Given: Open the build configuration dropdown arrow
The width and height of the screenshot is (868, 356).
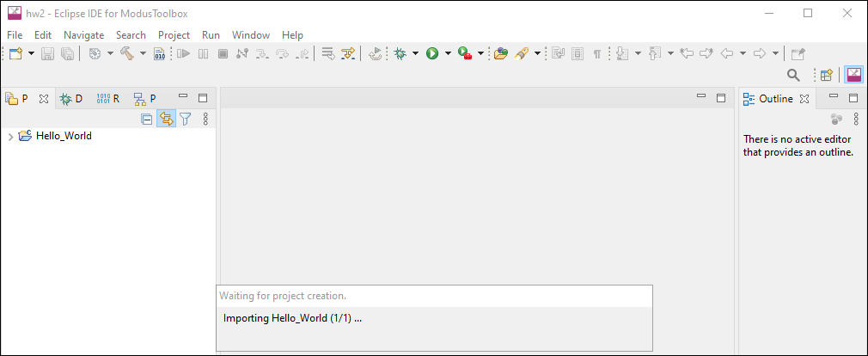Looking at the screenshot, I should point(110,53).
